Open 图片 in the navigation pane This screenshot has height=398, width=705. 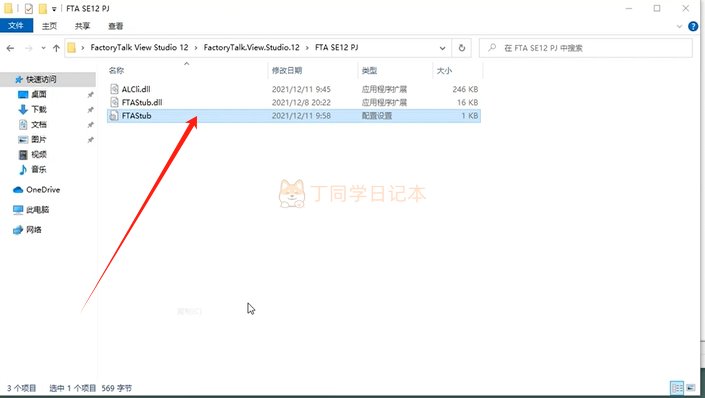39,139
